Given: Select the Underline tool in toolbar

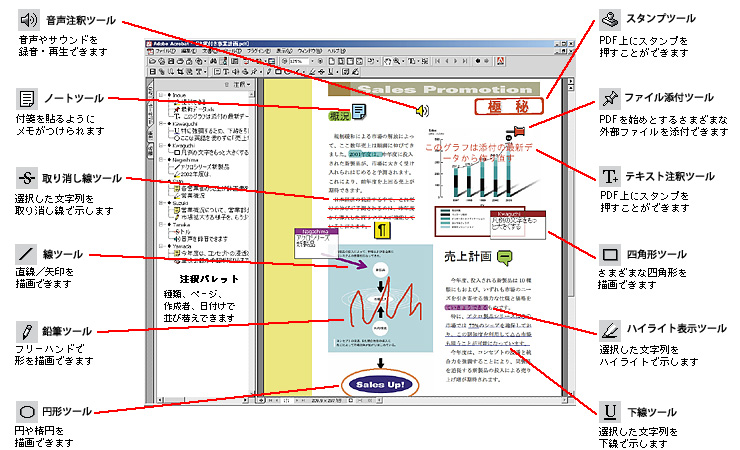Looking at the screenshot, I should pyautogui.click(x=330, y=72).
